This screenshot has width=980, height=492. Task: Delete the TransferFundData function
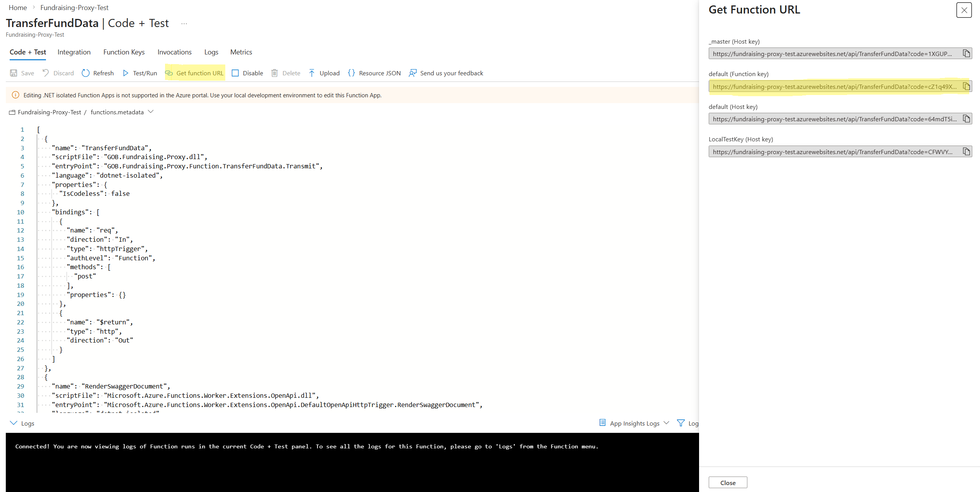tap(285, 73)
